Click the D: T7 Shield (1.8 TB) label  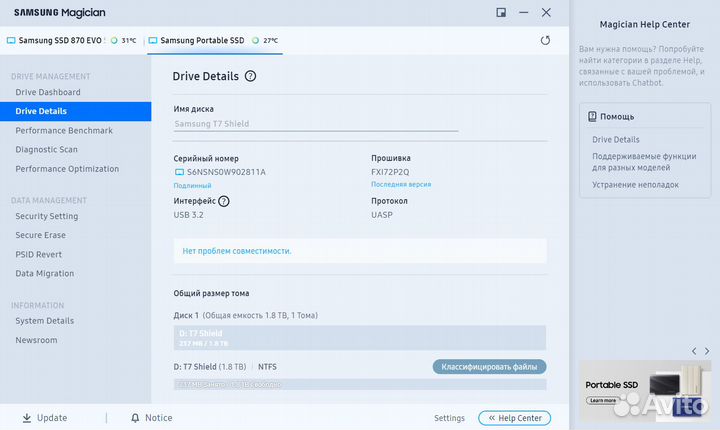(x=210, y=367)
